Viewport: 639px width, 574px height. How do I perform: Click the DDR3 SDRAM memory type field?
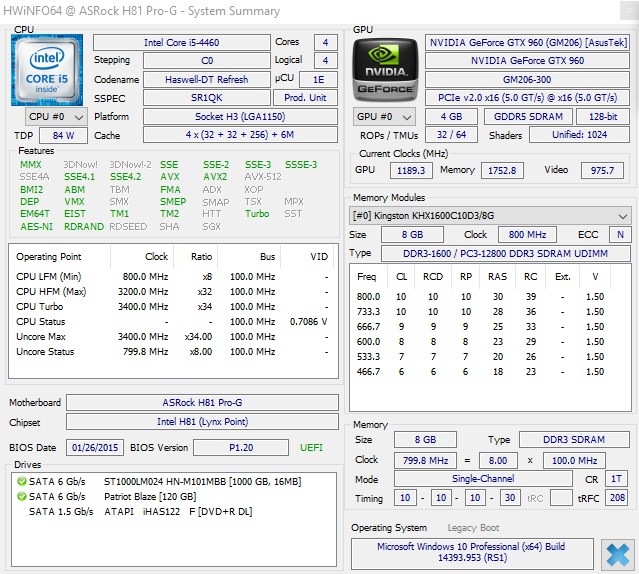click(x=574, y=440)
